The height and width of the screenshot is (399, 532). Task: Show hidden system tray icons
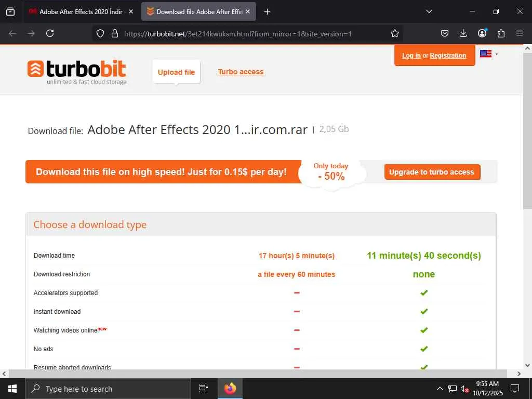(x=440, y=389)
